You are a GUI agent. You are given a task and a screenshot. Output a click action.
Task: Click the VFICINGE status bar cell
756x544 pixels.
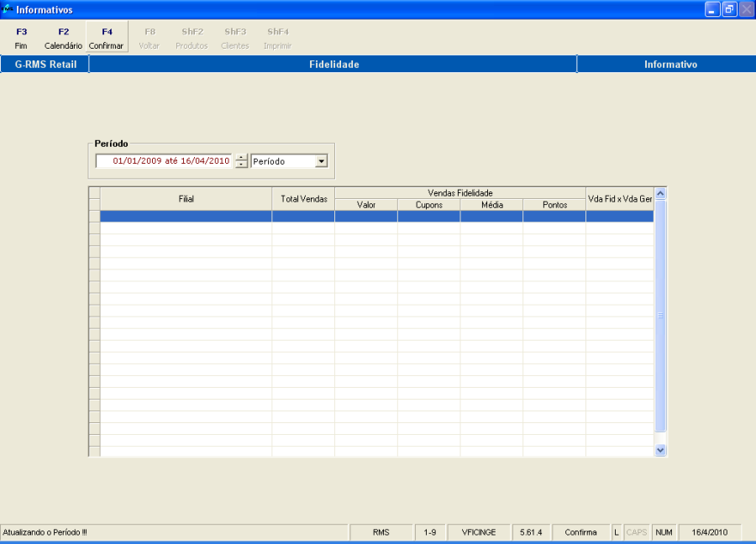click(x=479, y=532)
